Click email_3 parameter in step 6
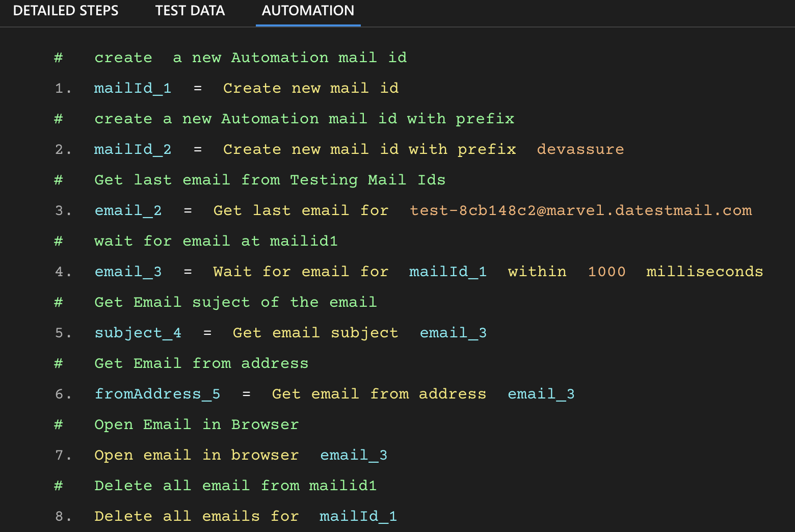 [541, 394]
